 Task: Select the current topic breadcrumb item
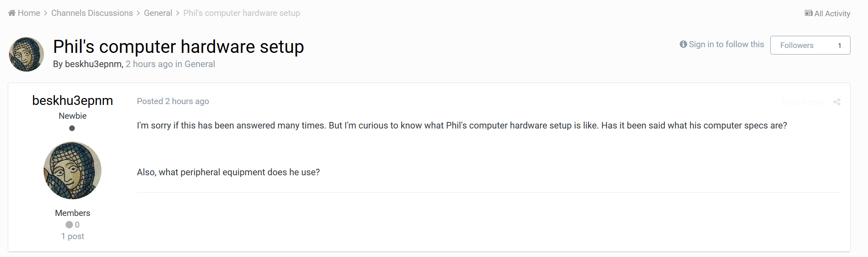(242, 13)
